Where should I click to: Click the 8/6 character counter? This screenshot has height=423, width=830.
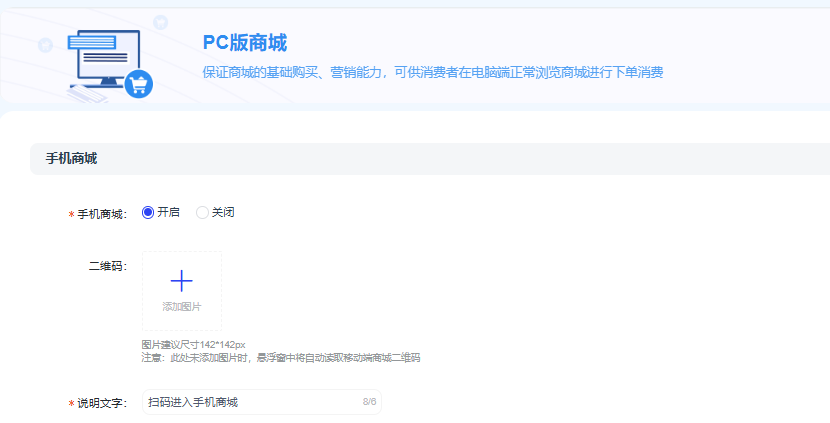pos(369,402)
